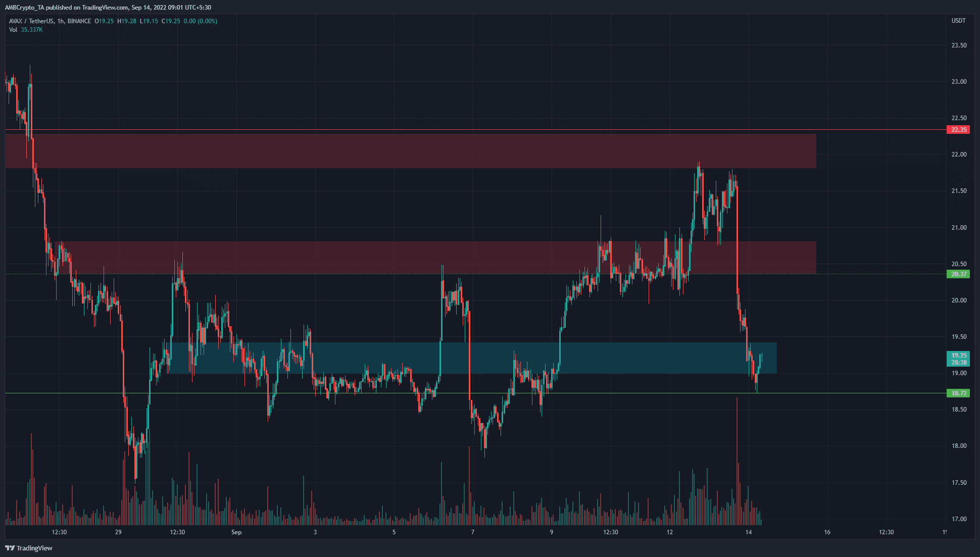Click the AVAX / TetherUS symbol title
980x557 pixels.
[50, 21]
